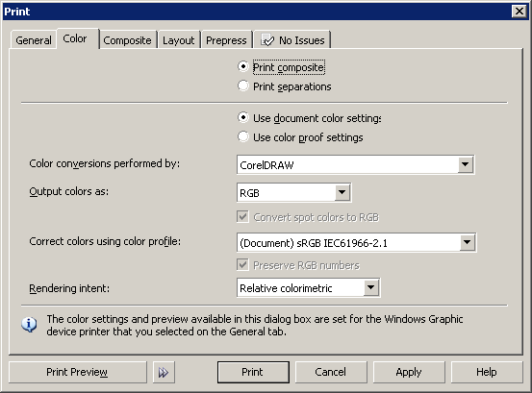The height and width of the screenshot is (393, 532).
Task: Click the info icon beside the color settings note
Action: click(x=29, y=325)
